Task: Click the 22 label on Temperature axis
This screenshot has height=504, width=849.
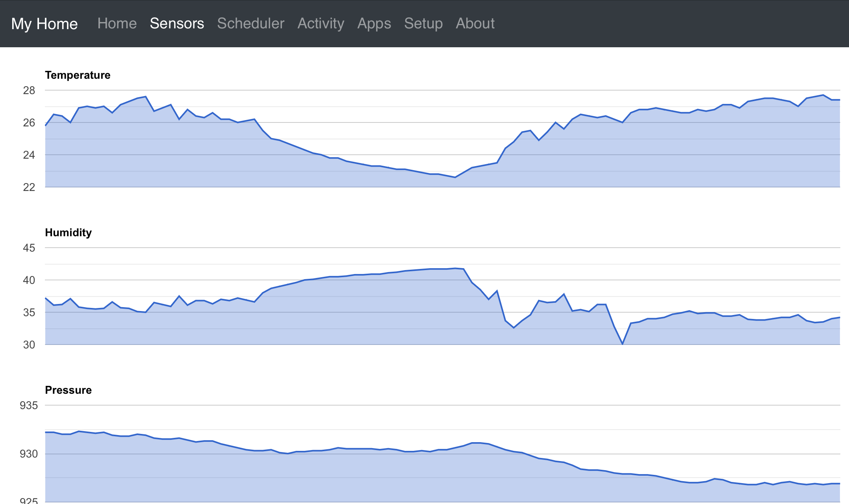Action: pyautogui.click(x=29, y=187)
